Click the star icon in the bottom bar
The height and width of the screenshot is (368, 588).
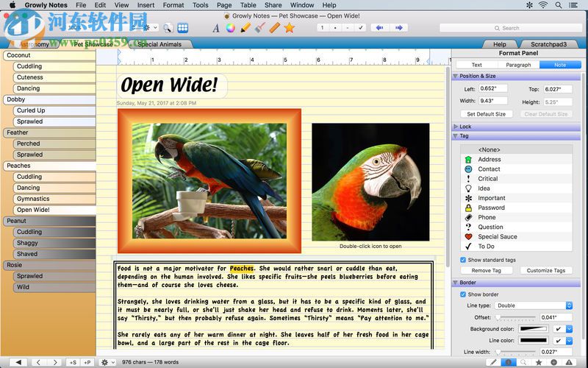point(539,362)
